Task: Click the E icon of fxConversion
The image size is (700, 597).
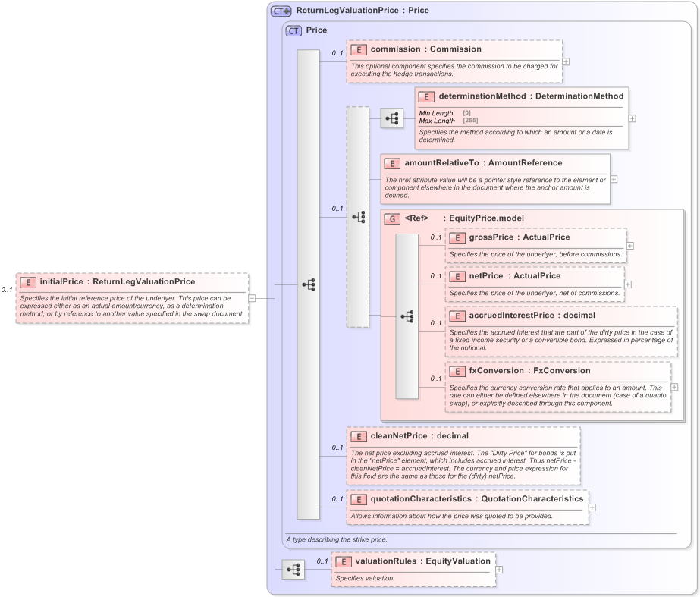Action: pos(457,372)
